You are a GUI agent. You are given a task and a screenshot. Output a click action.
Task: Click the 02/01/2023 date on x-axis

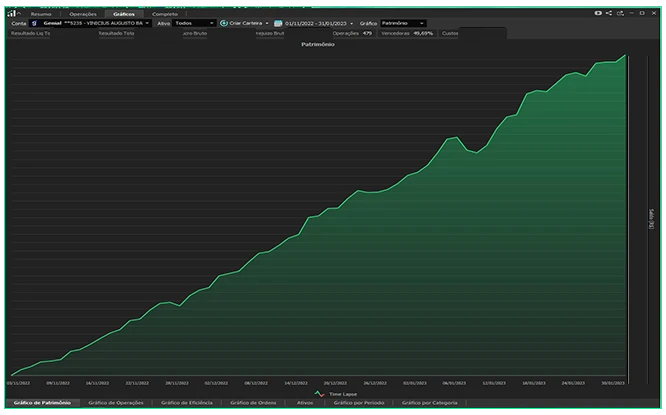[x=415, y=383]
